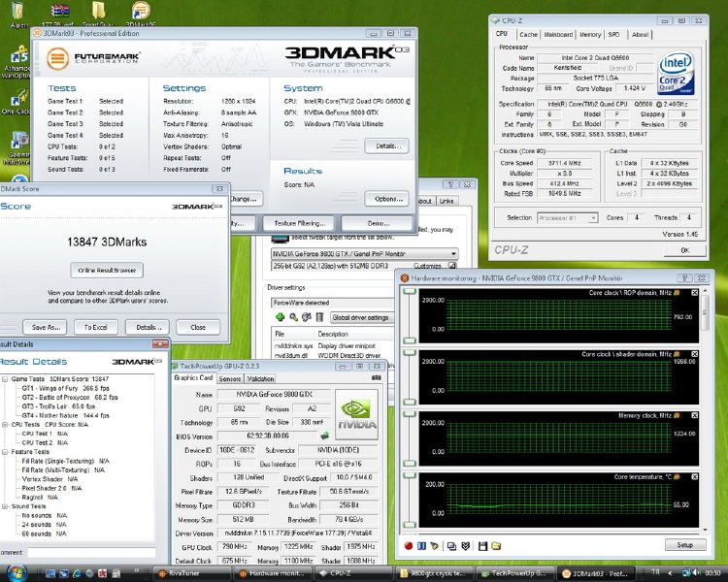Viewport: 728px width, 582px height.
Task: Click the Windows Start orb
Action: click(17, 572)
